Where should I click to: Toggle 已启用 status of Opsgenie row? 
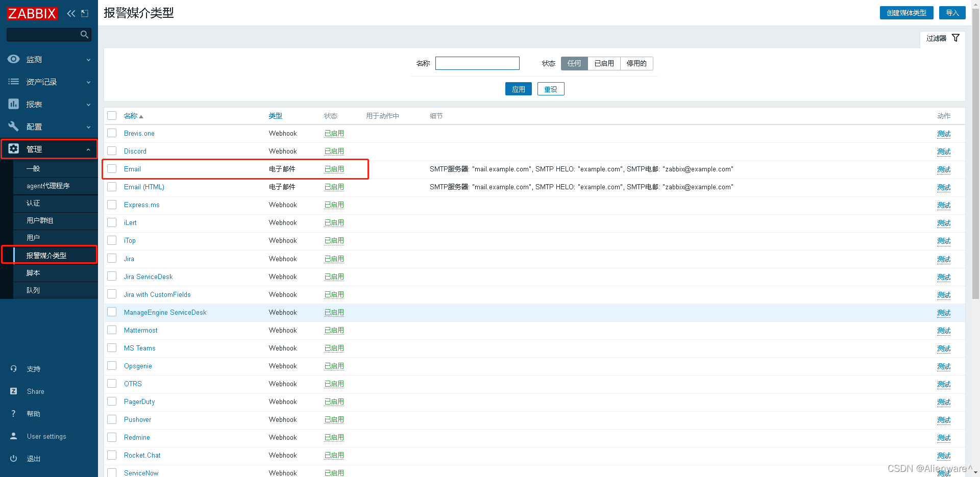(334, 366)
